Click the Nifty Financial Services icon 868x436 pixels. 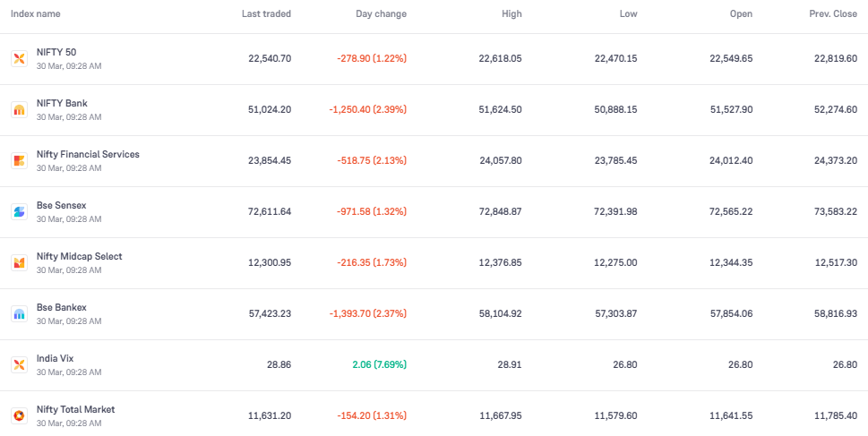pos(19,161)
